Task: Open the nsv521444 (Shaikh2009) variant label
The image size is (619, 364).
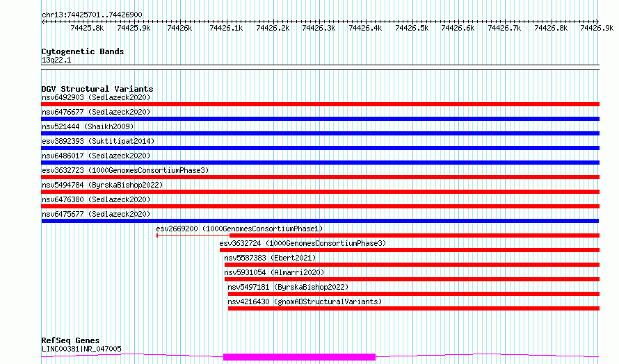Action: [88, 126]
